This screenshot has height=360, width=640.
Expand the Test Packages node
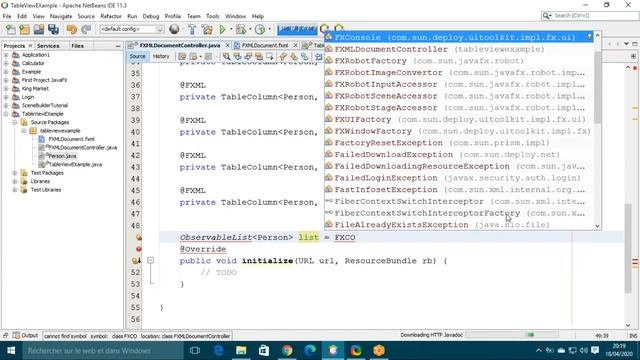click(15, 173)
